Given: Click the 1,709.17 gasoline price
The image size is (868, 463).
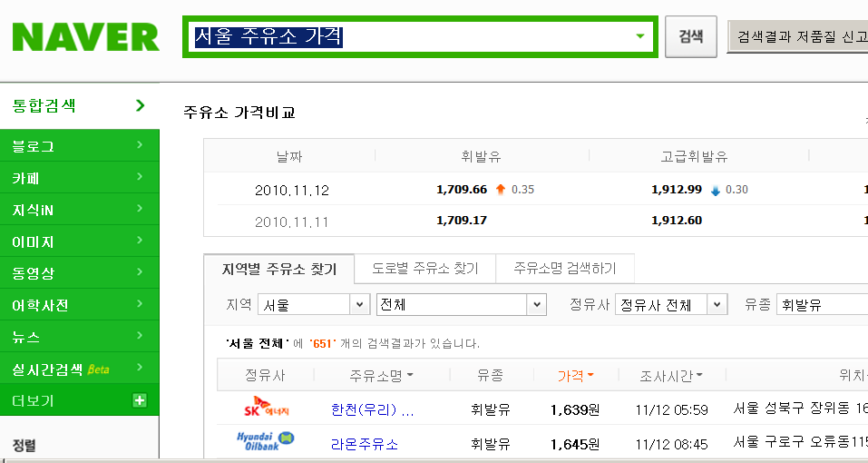Looking at the screenshot, I should [x=462, y=221].
